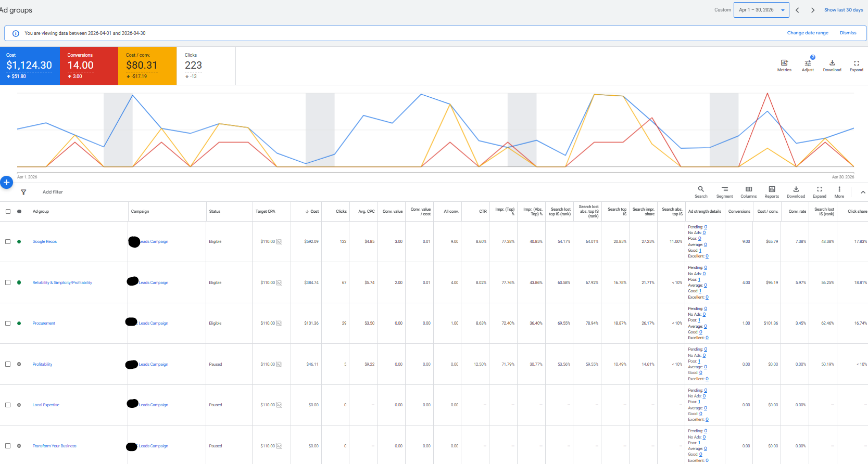Image resolution: width=868 pixels, height=464 pixels.
Task: Open the Google Recos ad group
Action: 45,241
